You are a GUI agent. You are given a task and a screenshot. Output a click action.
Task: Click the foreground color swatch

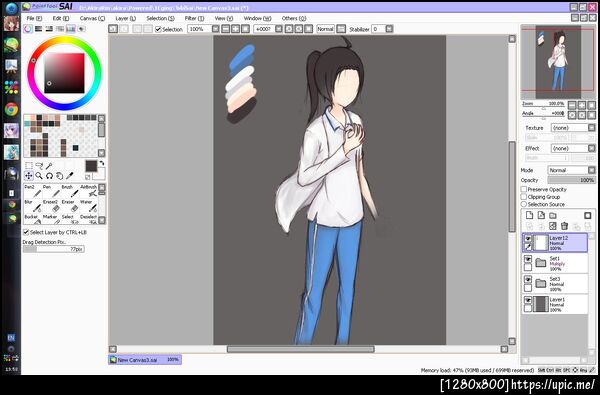coord(91,166)
